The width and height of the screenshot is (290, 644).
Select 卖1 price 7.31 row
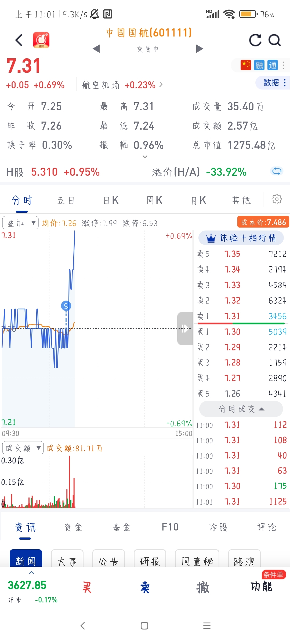(241, 316)
